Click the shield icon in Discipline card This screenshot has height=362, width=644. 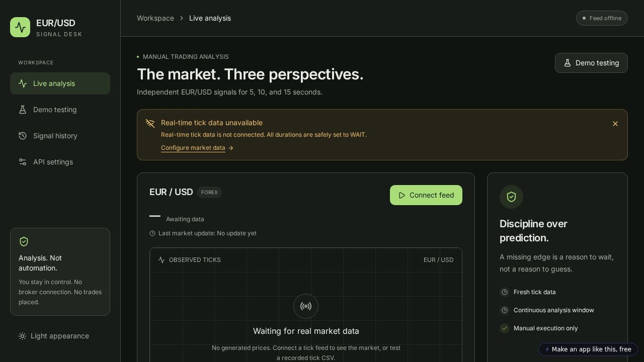tap(511, 197)
